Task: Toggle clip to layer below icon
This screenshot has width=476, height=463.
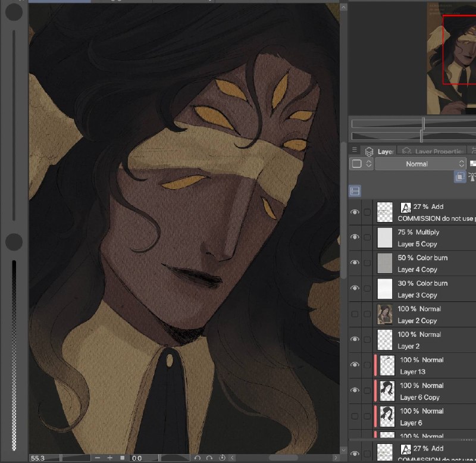Action: click(459, 176)
